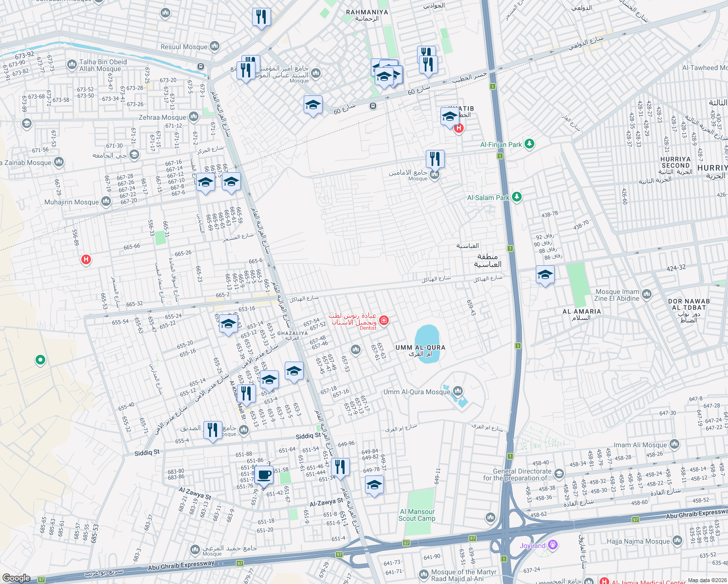Open the Zehraa Mosque place icon

[x=194, y=117]
